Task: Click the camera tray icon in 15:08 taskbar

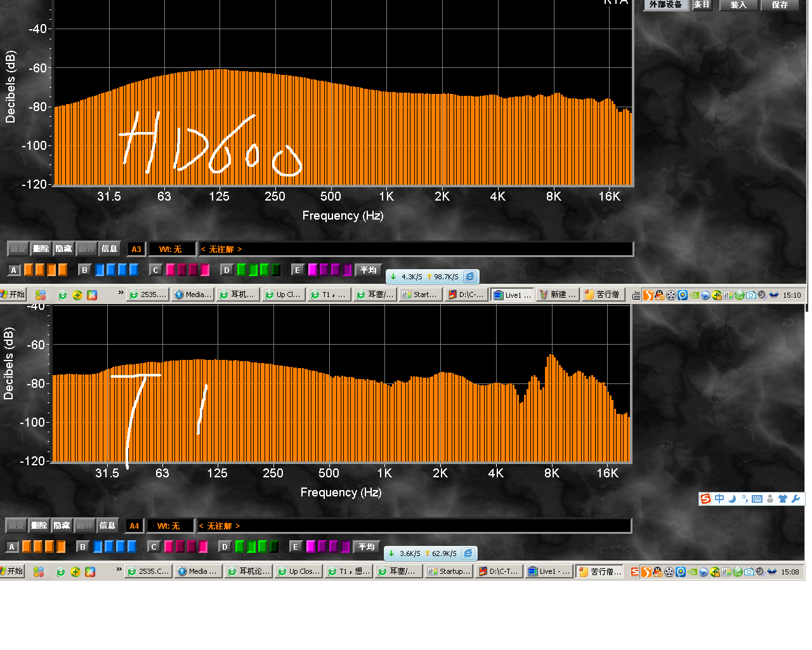Action: tap(749, 572)
